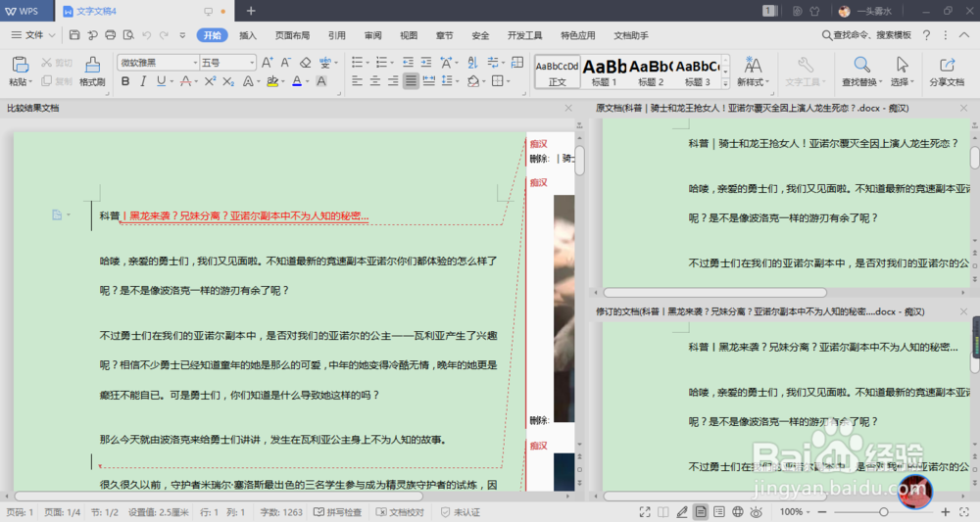The width and height of the screenshot is (980, 522).
Task: Open the numbered list dropdown arrow
Action: pos(392,63)
